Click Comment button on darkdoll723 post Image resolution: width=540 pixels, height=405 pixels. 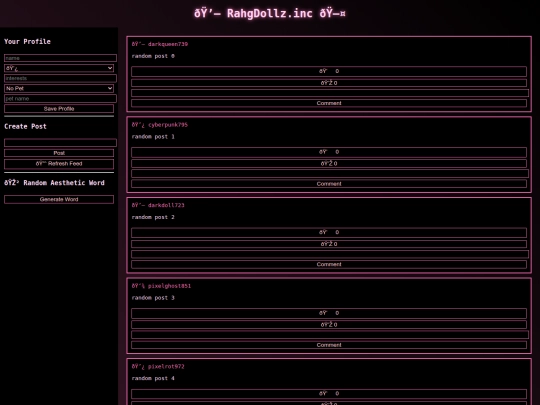click(329, 264)
